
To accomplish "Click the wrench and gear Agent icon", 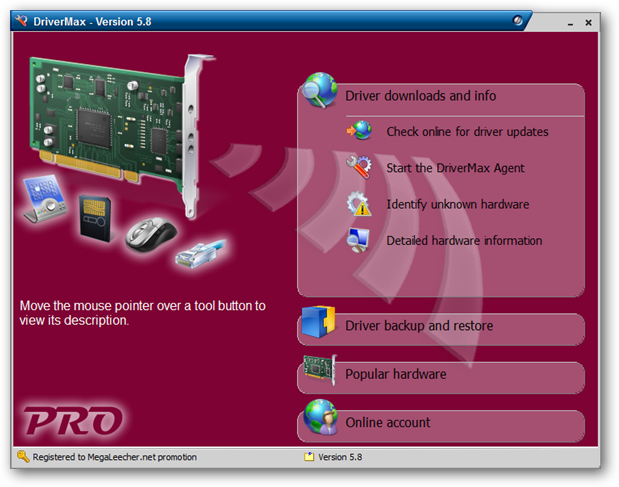I will 359,167.
